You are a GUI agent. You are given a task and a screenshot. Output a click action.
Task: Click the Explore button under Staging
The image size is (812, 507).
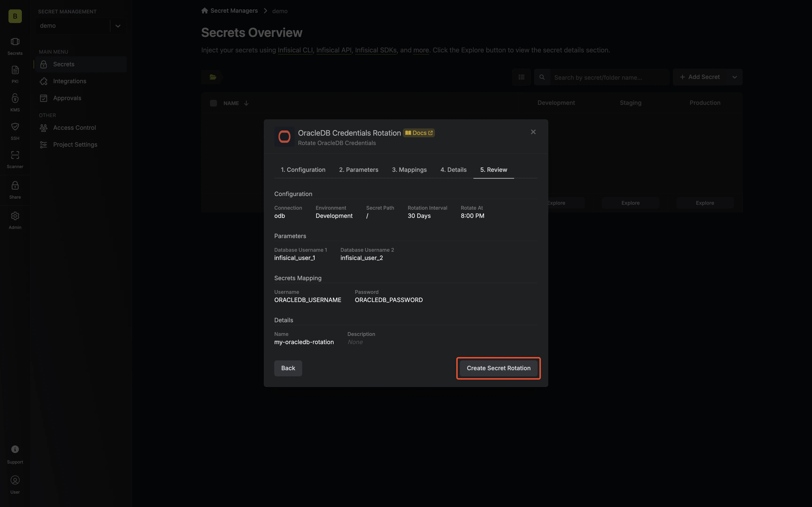(x=630, y=203)
